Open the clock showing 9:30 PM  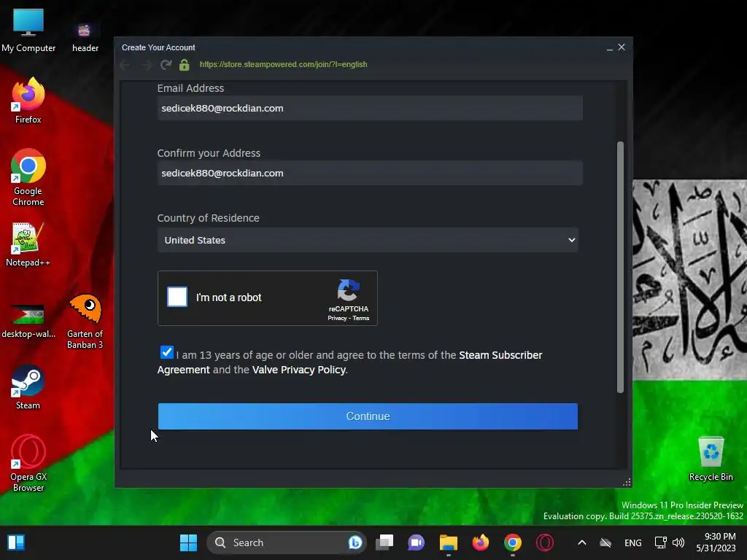coord(716,542)
